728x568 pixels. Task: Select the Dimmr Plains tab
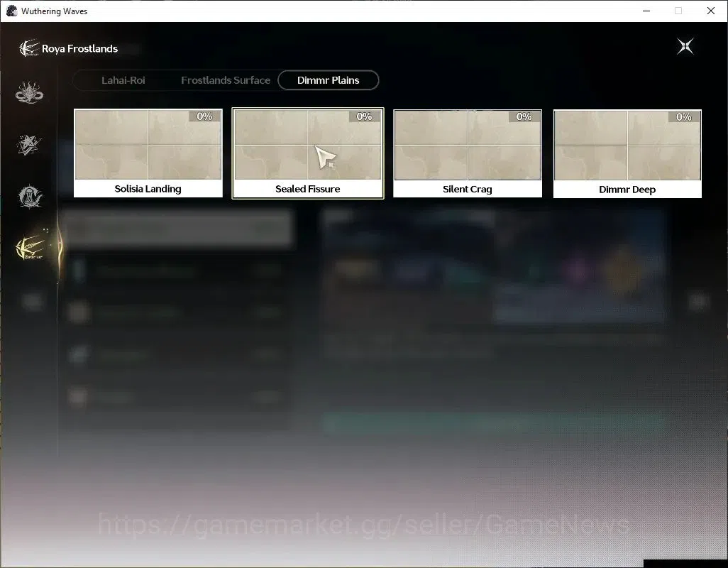329,80
